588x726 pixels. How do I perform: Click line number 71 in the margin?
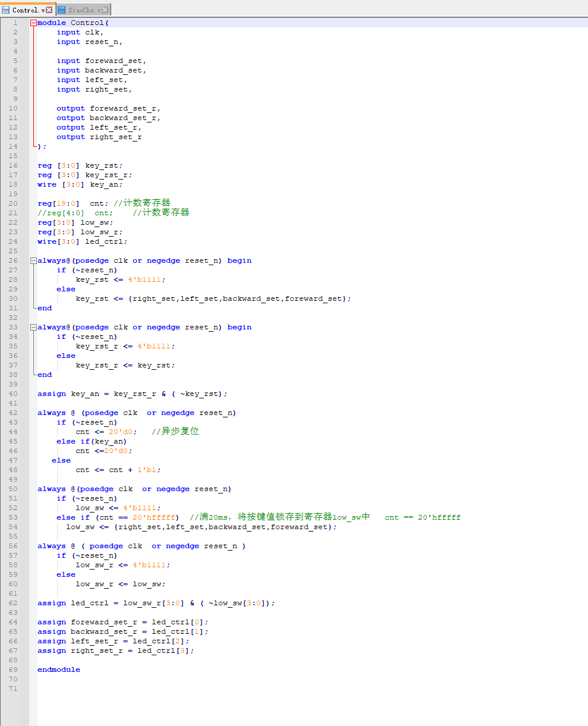pos(14,689)
